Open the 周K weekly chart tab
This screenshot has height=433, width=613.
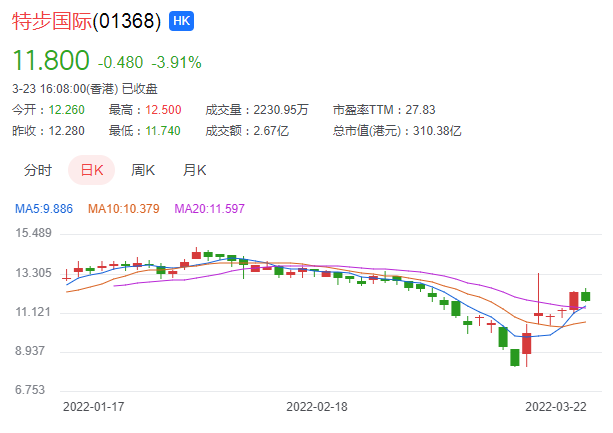click(143, 170)
